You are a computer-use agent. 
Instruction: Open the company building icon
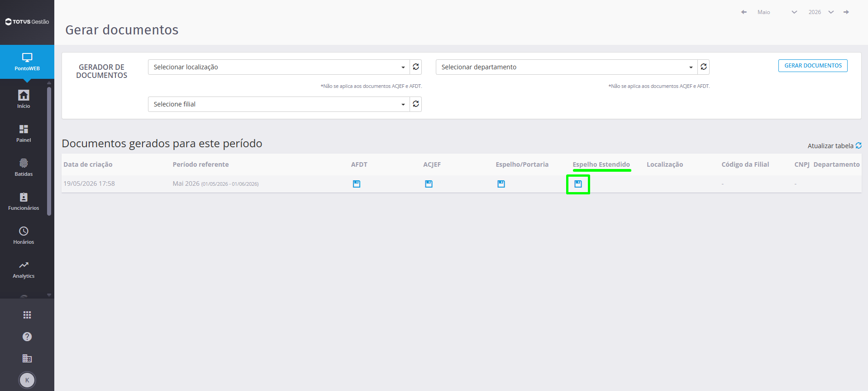[27, 358]
